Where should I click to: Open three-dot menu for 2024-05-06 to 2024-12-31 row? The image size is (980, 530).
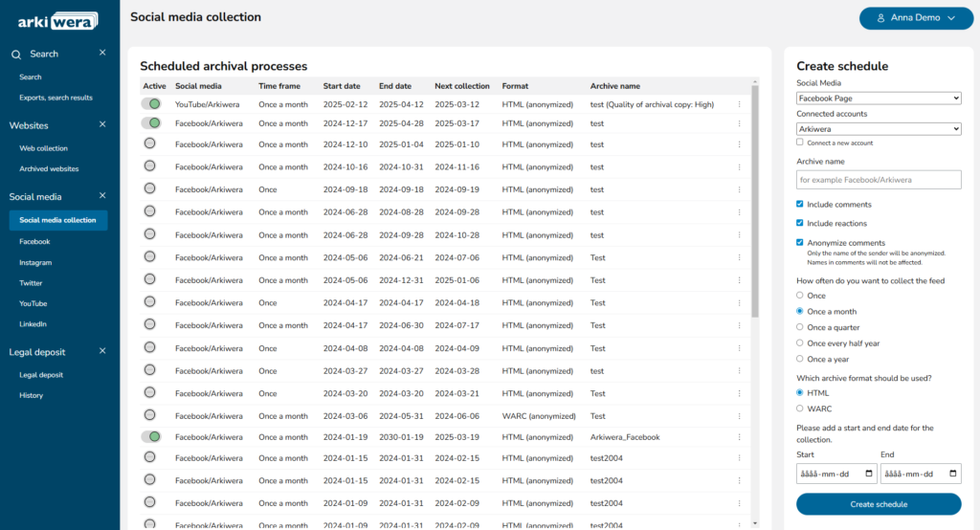click(740, 280)
